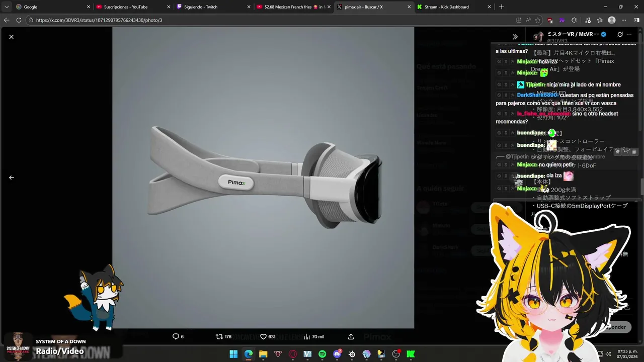Go back in the browser
The height and width of the screenshot is (362, 644).
[x=7, y=20]
